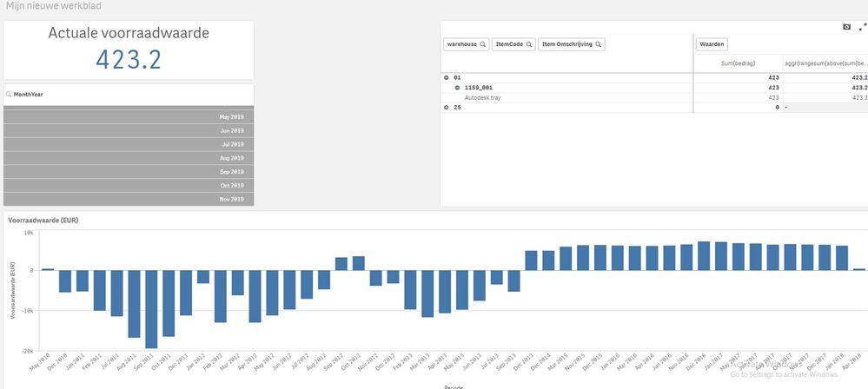Screen dimensions: 868x389
Task: Click the Voorraadwaarde (EUR) chart title
Action: click(43, 221)
